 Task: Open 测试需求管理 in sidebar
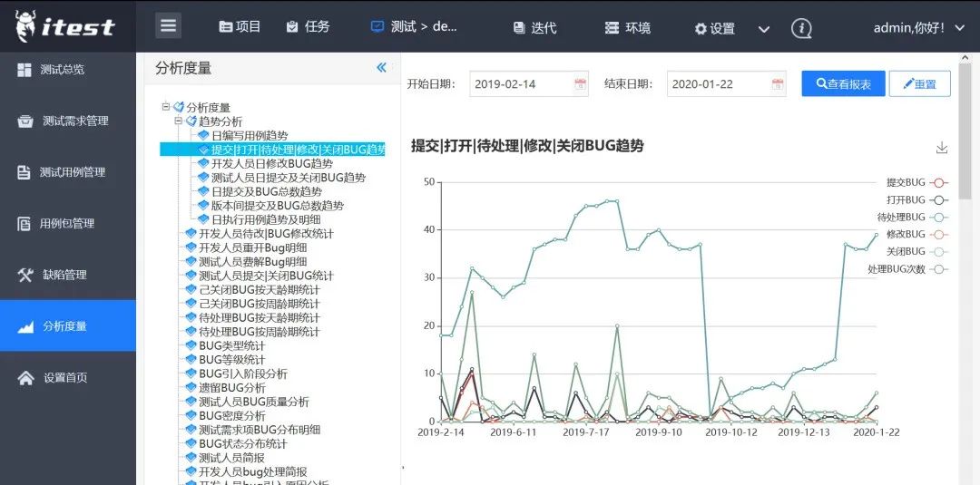coord(67,121)
